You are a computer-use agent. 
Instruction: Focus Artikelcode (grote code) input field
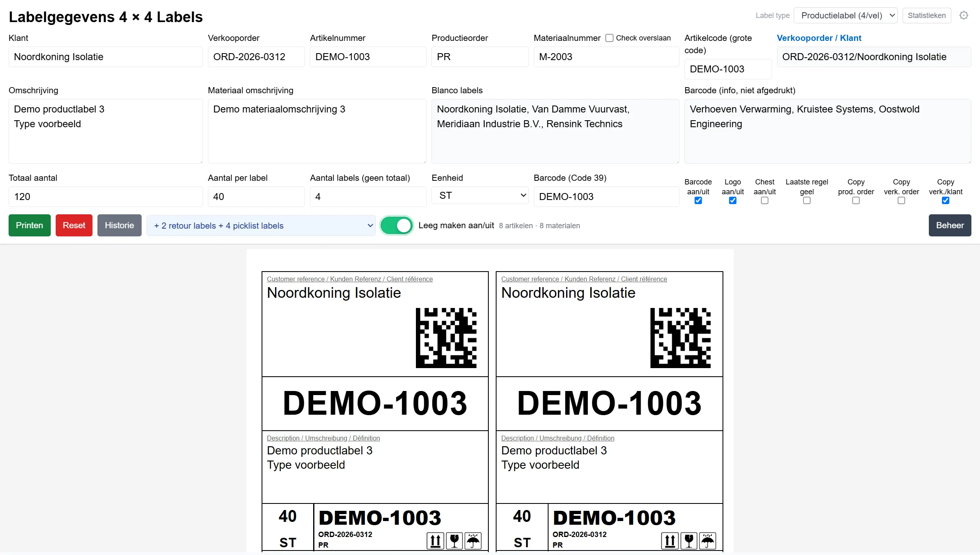pyautogui.click(x=728, y=69)
